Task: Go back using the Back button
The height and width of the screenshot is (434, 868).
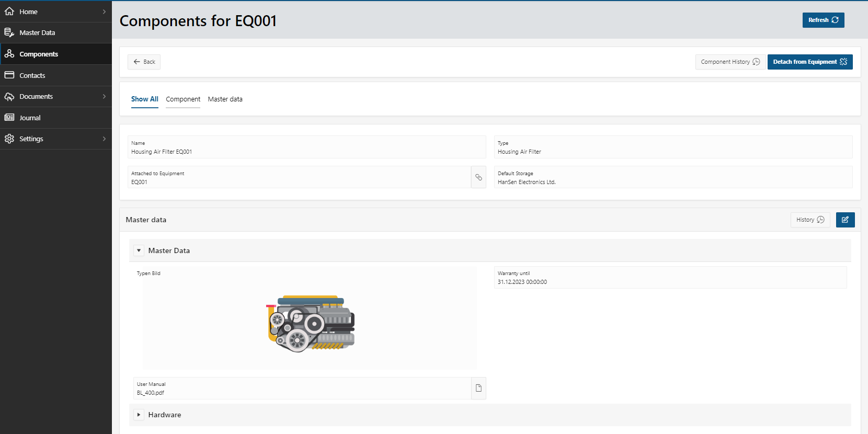Action: point(144,62)
